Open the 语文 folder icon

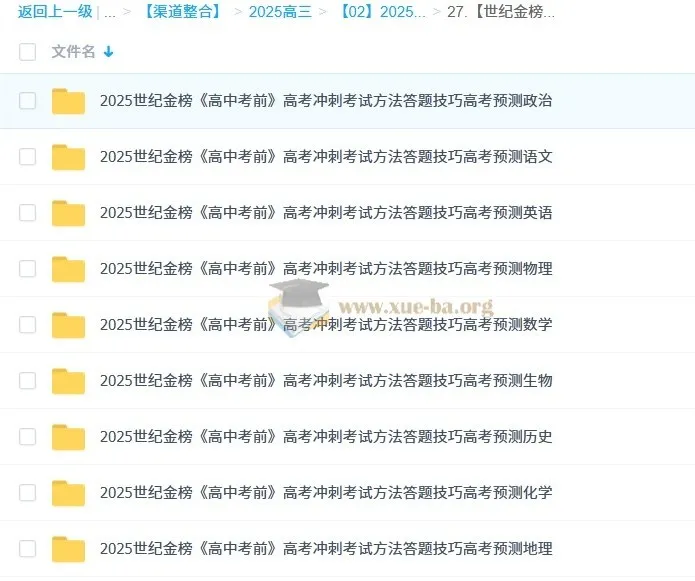[68, 157]
